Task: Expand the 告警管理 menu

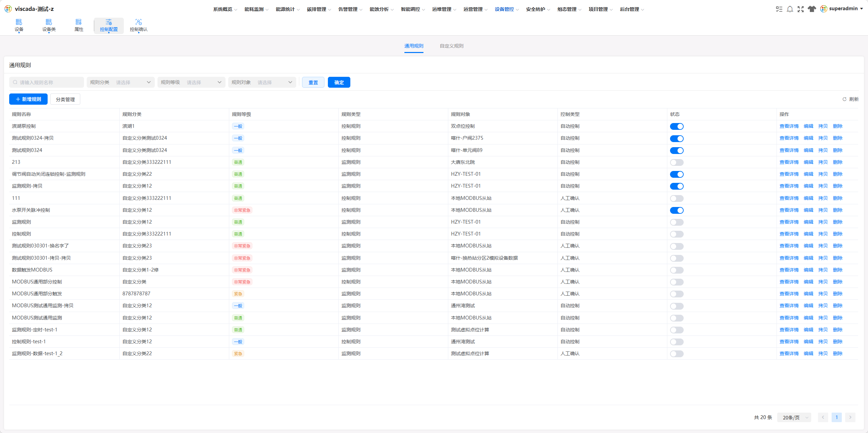Action: (350, 9)
